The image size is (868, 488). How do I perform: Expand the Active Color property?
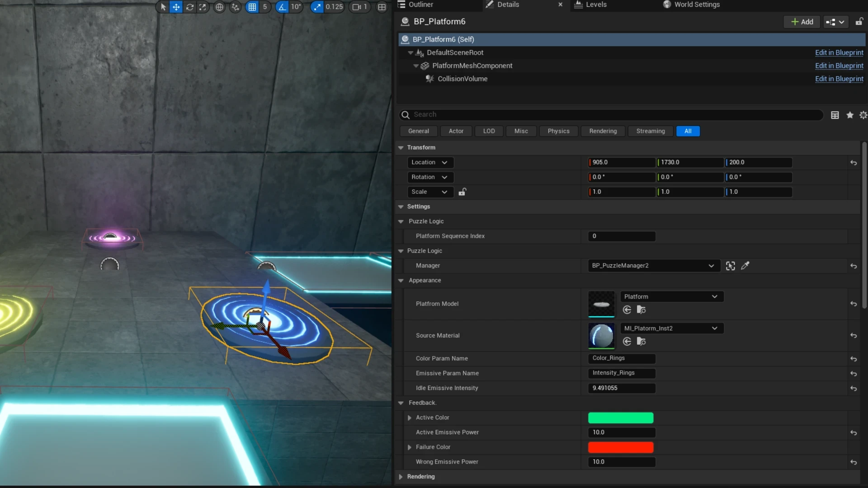coord(410,418)
